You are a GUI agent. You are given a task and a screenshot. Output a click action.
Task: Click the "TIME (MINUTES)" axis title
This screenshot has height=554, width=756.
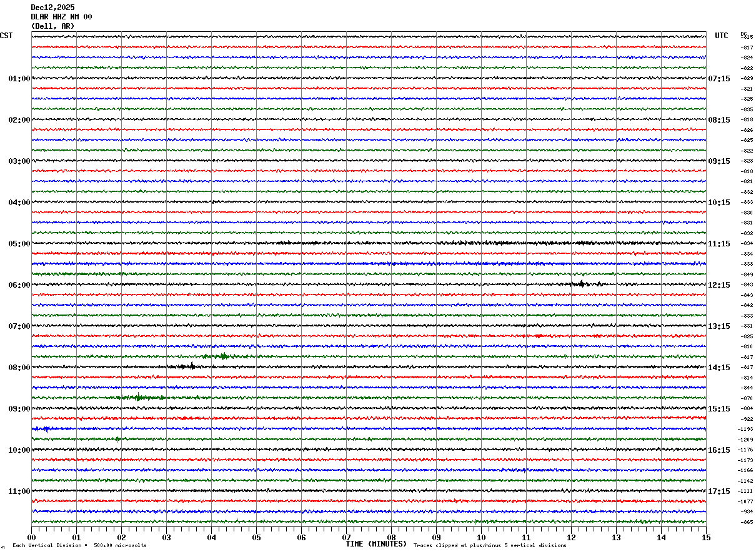[x=376, y=544]
